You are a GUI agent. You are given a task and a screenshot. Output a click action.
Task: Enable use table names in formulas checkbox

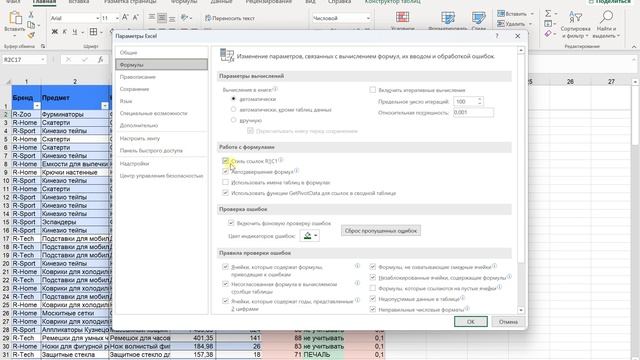(225, 182)
